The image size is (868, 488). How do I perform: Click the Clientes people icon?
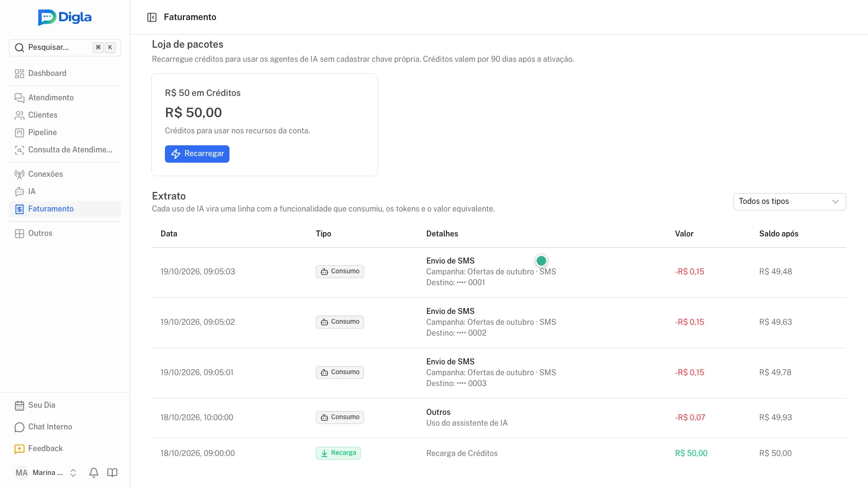point(20,115)
